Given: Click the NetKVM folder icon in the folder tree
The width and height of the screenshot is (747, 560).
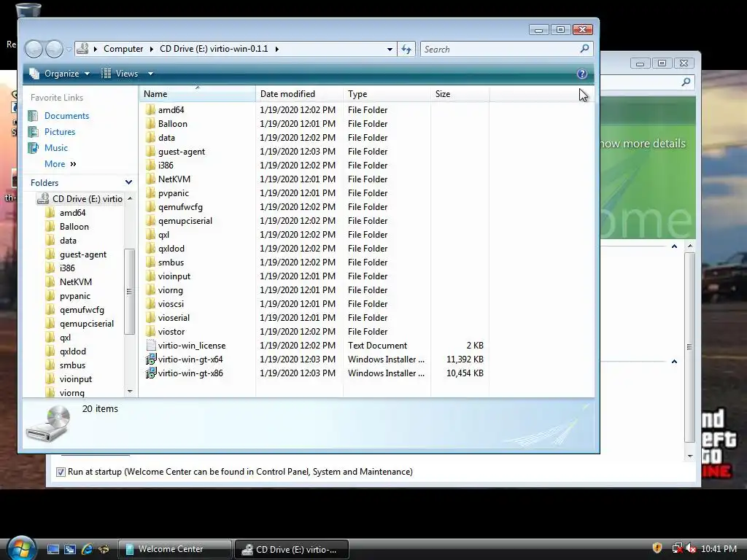Looking at the screenshot, I should tap(50, 282).
